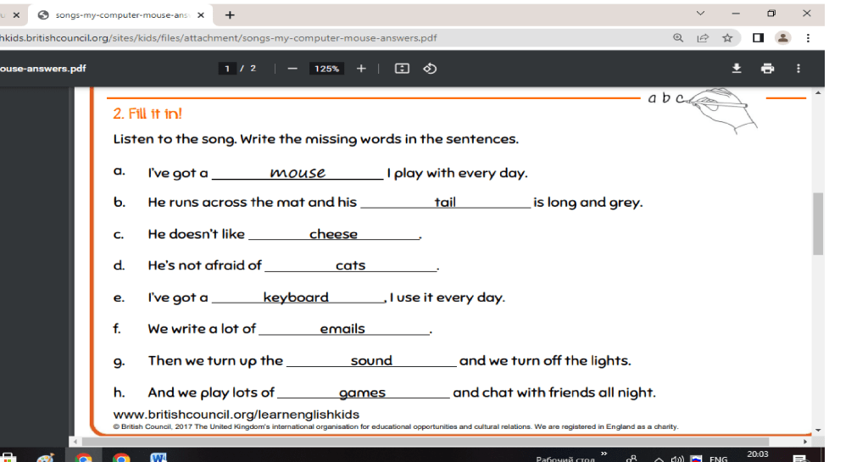Download the PDF file
This screenshot has height=462, width=868.
pyautogui.click(x=737, y=69)
